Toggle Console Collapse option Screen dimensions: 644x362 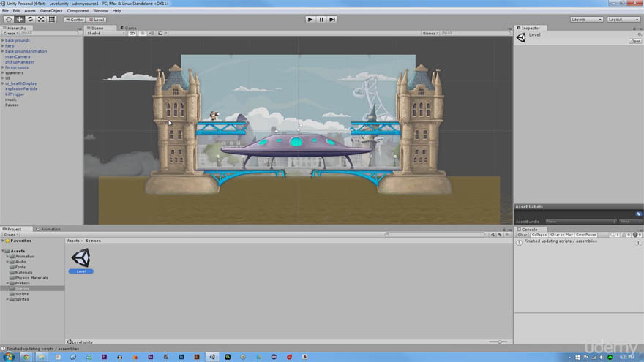pyautogui.click(x=539, y=235)
